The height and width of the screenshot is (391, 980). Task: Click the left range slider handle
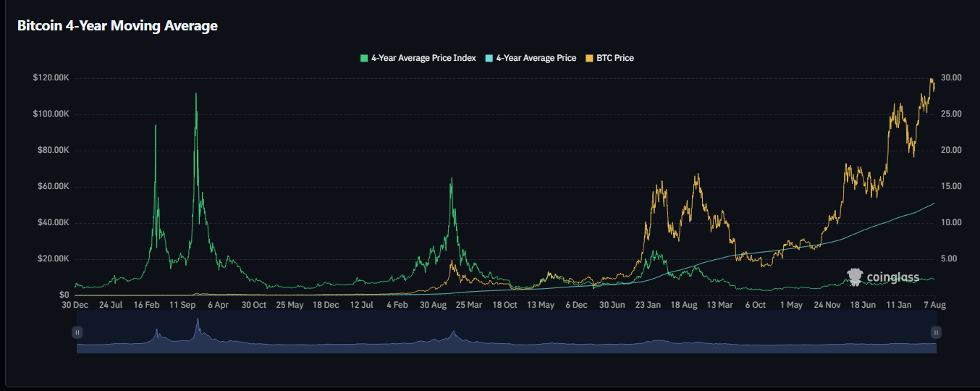[77, 332]
